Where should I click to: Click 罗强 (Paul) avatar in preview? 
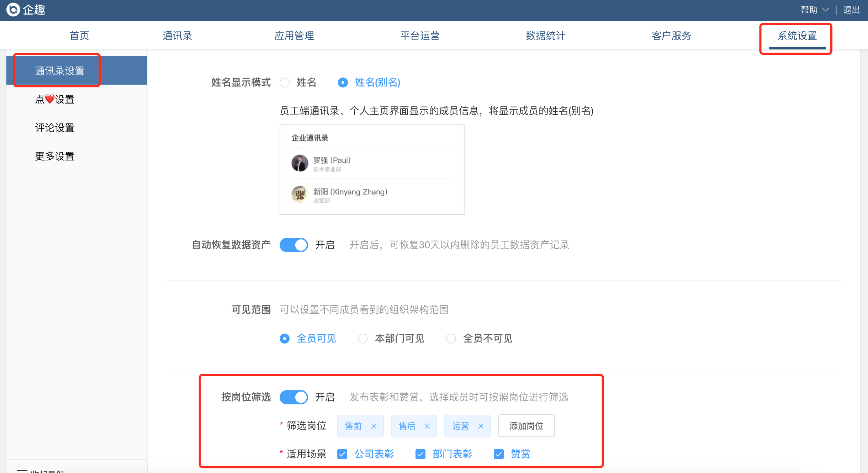[x=300, y=163]
